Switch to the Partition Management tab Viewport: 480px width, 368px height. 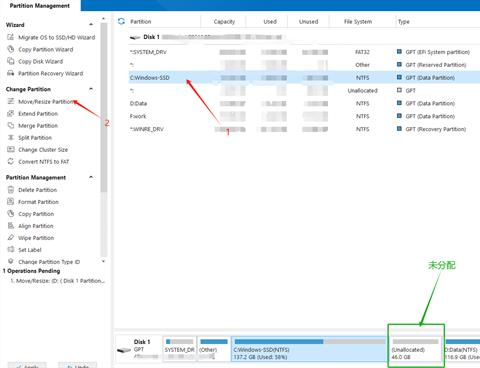[x=40, y=6]
